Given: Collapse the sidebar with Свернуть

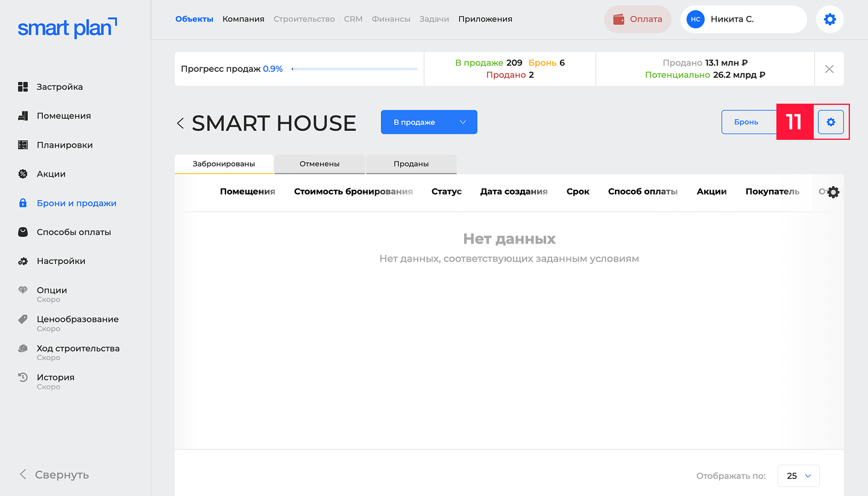Looking at the screenshot, I should pyautogui.click(x=54, y=474).
